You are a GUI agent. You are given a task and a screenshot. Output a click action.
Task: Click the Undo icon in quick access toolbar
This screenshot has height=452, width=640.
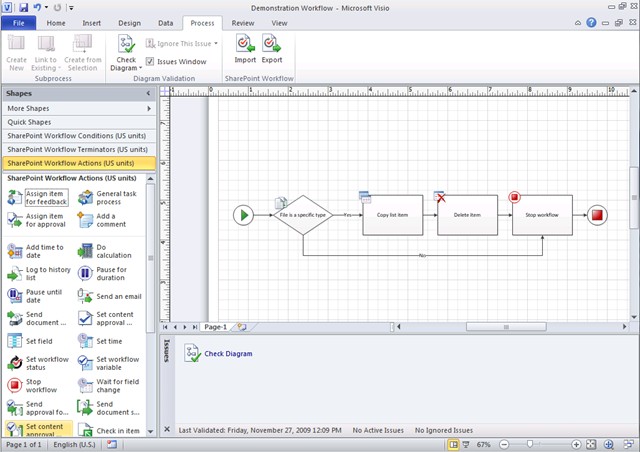click(37, 7)
